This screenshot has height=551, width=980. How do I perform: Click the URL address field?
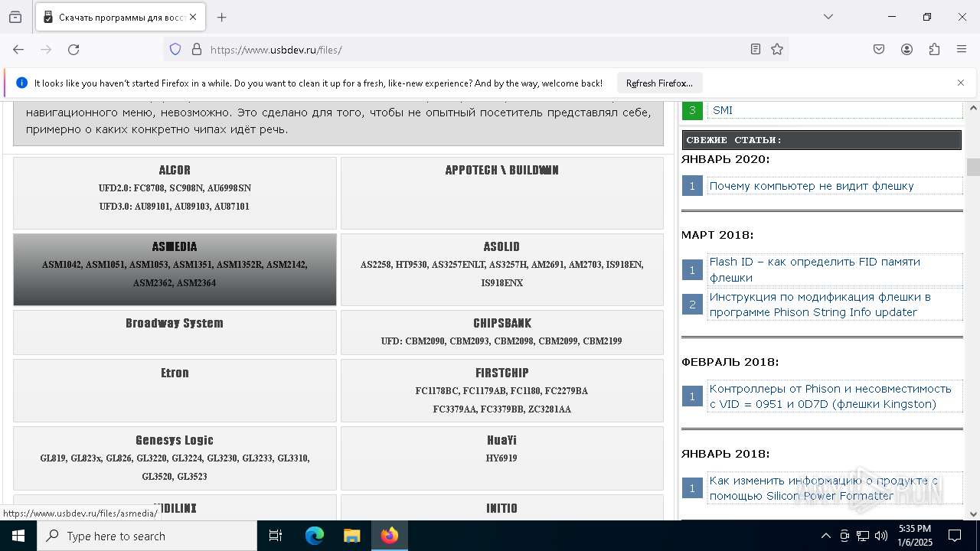475,49
